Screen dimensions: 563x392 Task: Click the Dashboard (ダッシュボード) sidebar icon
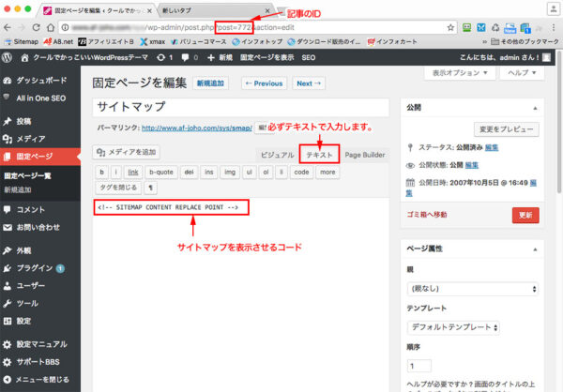coord(8,81)
